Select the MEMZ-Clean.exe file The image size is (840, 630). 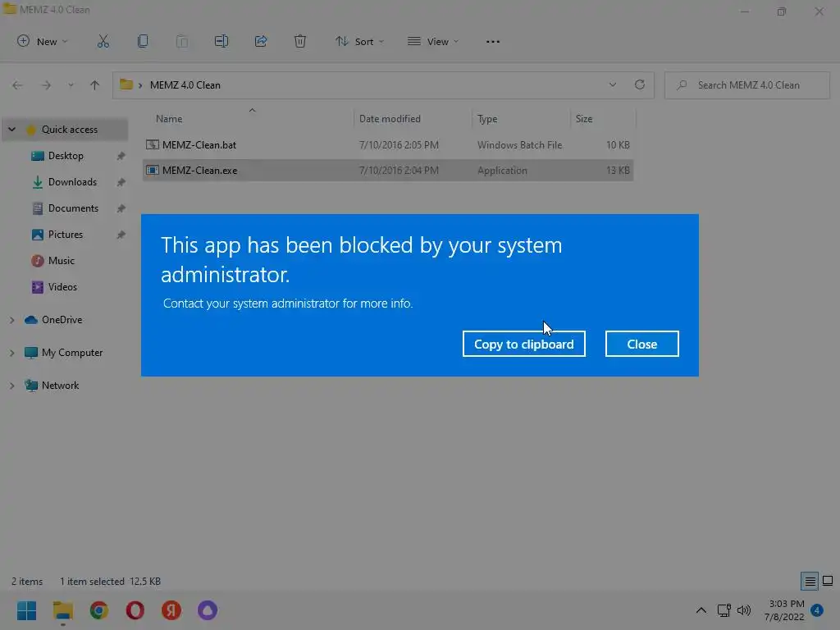tap(388, 171)
